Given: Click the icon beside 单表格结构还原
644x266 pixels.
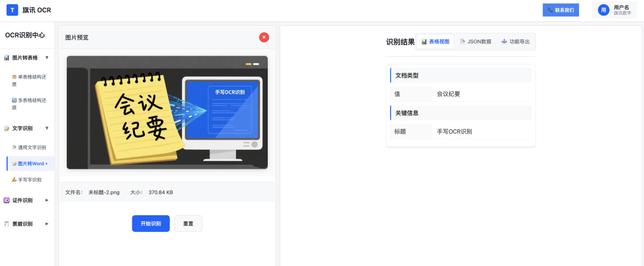Looking at the screenshot, I should [14, 76].
